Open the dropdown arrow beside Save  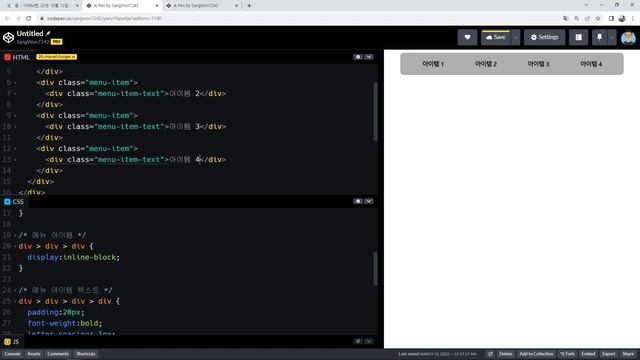516,37
